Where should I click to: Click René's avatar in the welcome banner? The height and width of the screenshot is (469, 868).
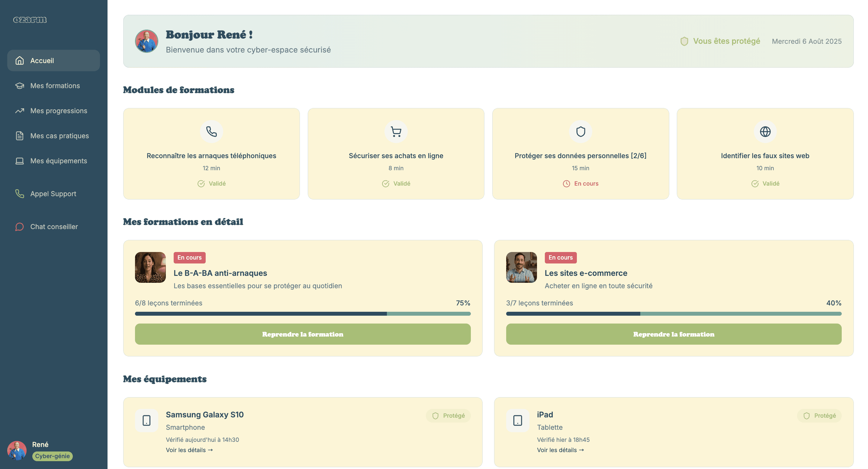[x=146, y=41]
